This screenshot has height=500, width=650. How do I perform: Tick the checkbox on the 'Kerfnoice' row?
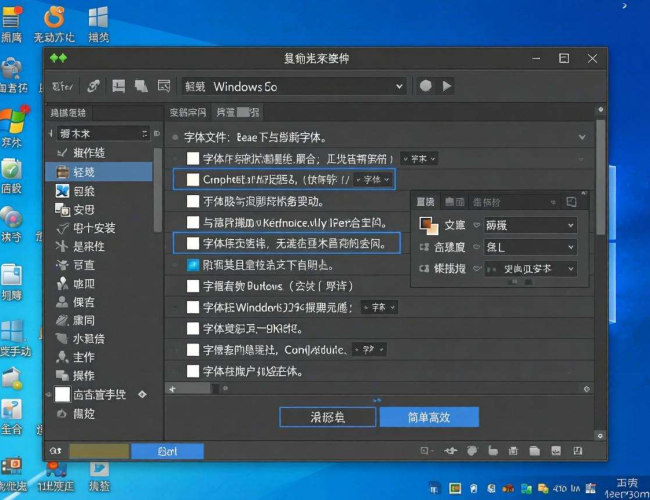[x=193, y=222]
